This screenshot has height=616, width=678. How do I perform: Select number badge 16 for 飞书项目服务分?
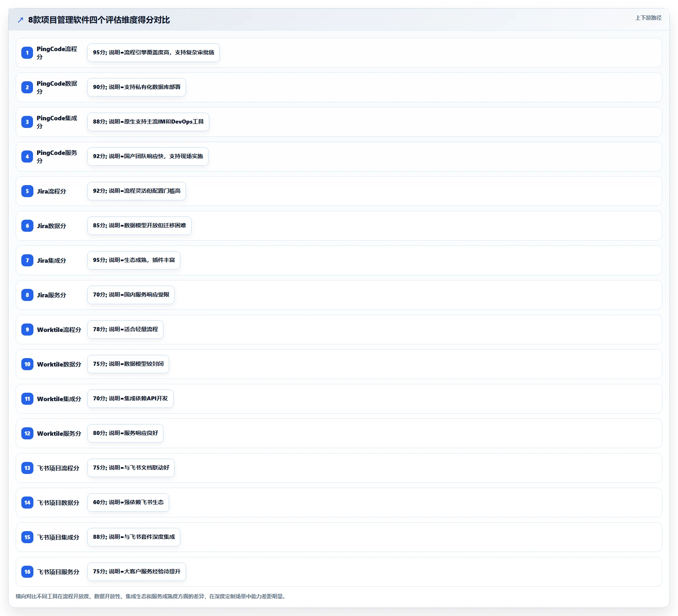coord(27,572)
